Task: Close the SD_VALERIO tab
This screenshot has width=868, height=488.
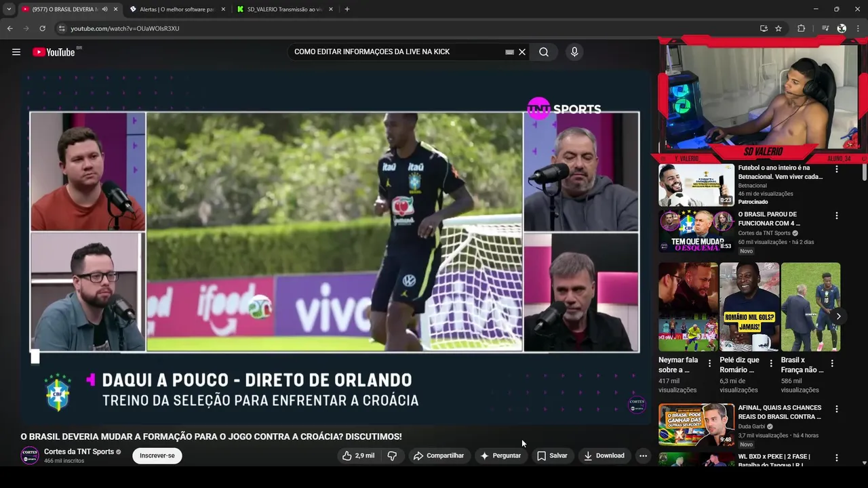Action: (x=331, y=9)
